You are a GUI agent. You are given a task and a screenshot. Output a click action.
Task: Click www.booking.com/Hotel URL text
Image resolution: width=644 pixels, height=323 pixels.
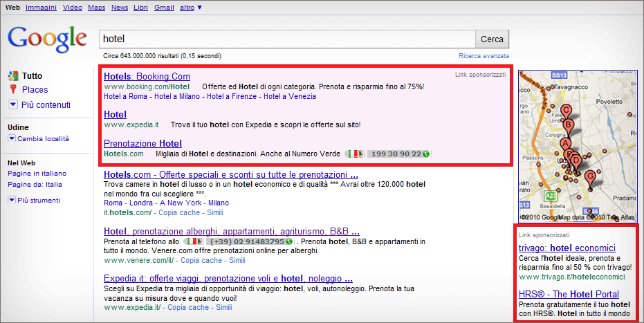[147, 86]
